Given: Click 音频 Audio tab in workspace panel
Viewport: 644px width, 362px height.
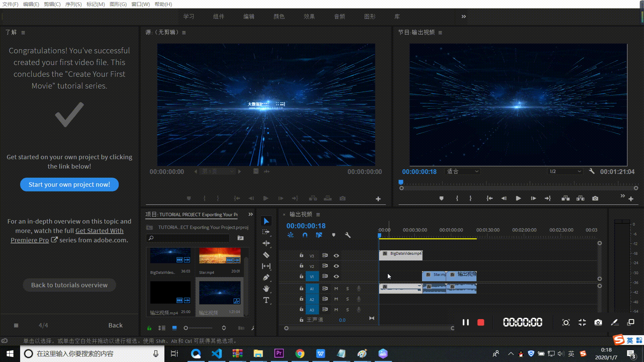Looking at the screenshot, I should [x=339, y=16].
